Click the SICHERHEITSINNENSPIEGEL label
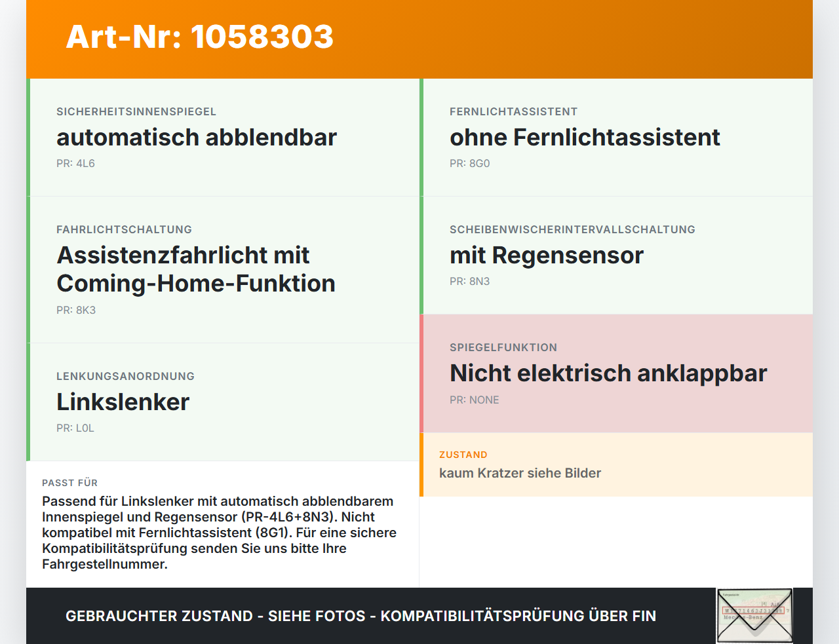This screenshot has height=644, width=839. [x=136, y=111]
